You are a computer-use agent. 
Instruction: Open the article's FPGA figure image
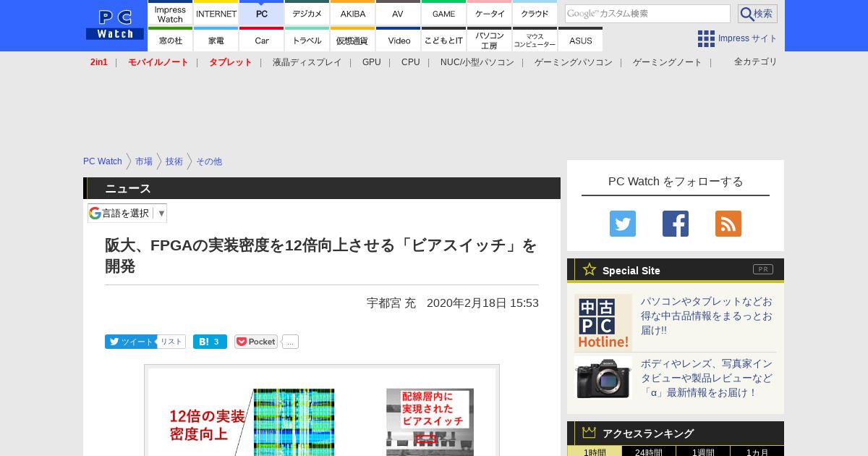point(322,410)
